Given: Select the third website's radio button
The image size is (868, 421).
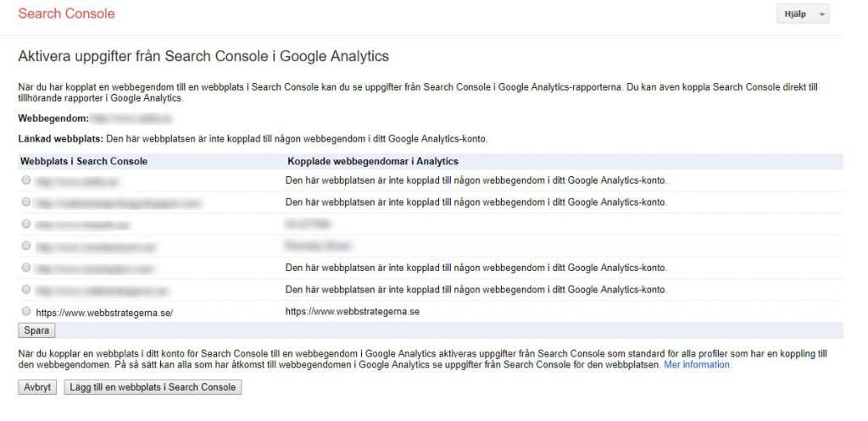Looking at the screenshot, I should pos(27,224).
